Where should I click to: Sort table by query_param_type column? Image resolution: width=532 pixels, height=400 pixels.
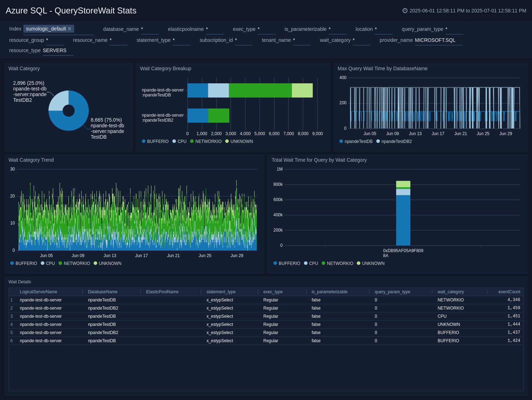pos(392,292)
